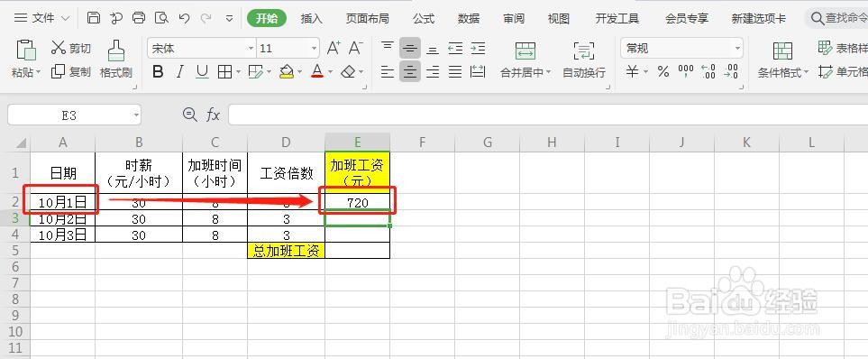The height and width of the screenshot is (359, 868).
Task: Click the 查找命令 search box
Action: (836, 18)
